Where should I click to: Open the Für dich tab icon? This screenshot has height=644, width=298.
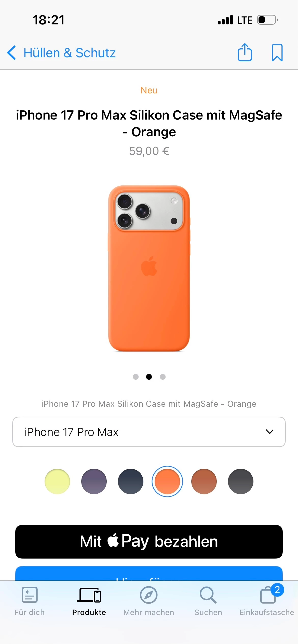[30, 595]
